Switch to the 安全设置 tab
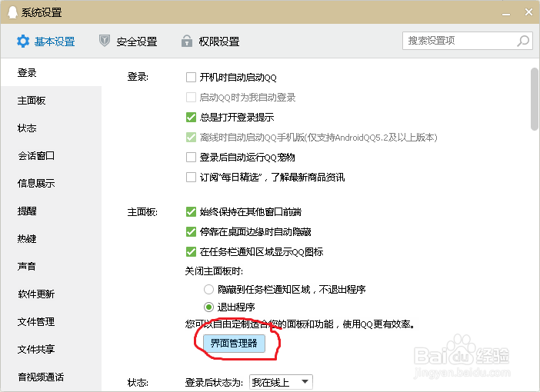Image resolution: width=540 pixels, height=392 pixels. tap(128, 42)
